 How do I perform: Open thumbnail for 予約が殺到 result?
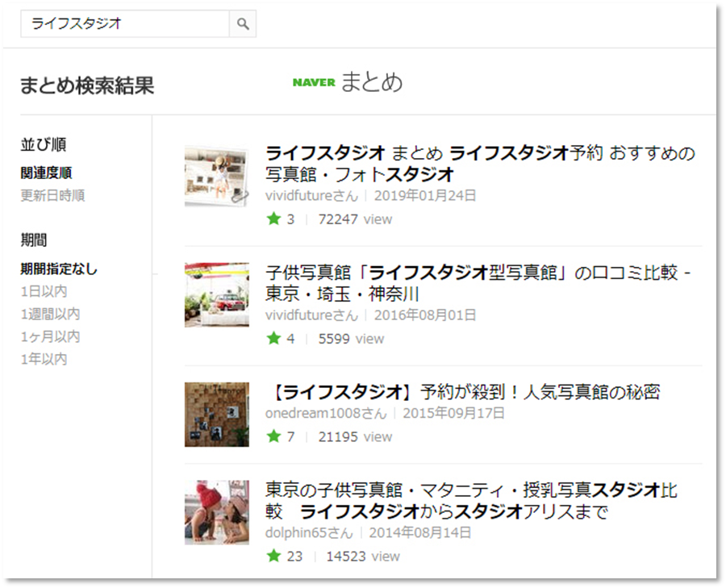click(x=217, y=415)
